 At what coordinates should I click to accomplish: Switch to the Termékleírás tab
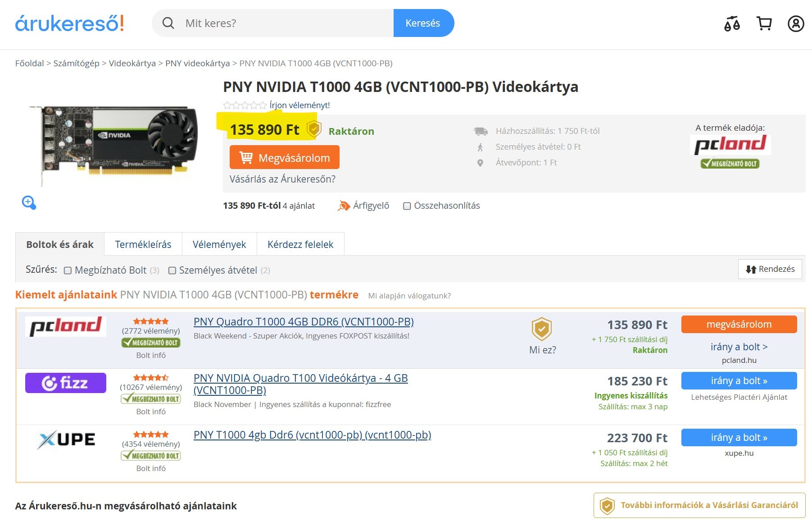[x=143, y=244]
